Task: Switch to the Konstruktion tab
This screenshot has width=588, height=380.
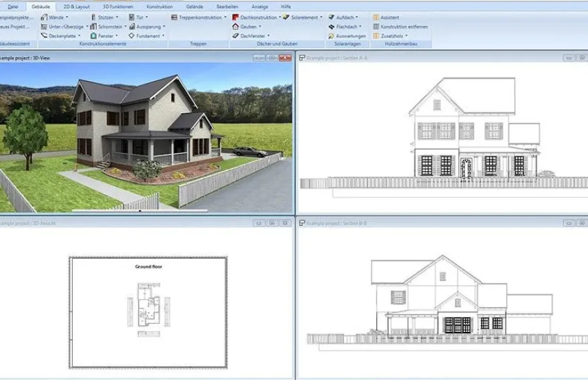Action: click(160, 7)
